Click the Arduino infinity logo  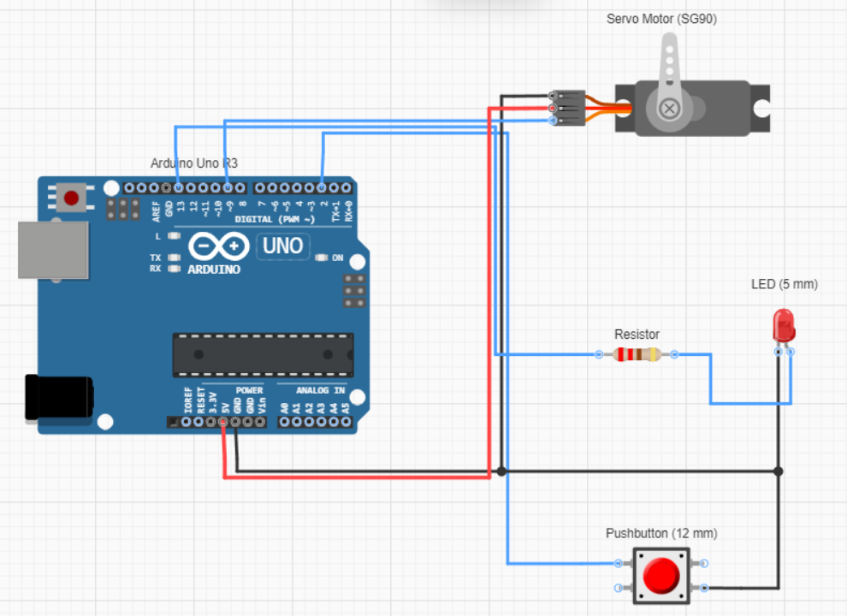click(x=218, y=246)
